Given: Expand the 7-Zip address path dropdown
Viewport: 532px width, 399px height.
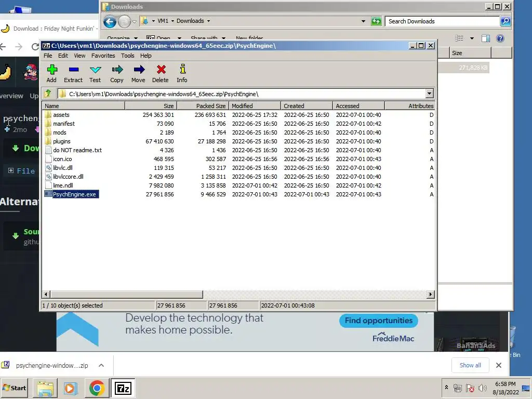Looking at the screenshot, I should pyautogui.click(x=429, y=94).
